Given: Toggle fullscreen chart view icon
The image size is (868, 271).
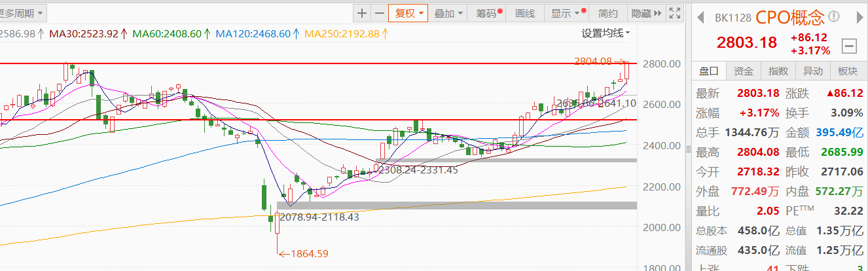Looking at the screenshot, I should coord(674,12).
